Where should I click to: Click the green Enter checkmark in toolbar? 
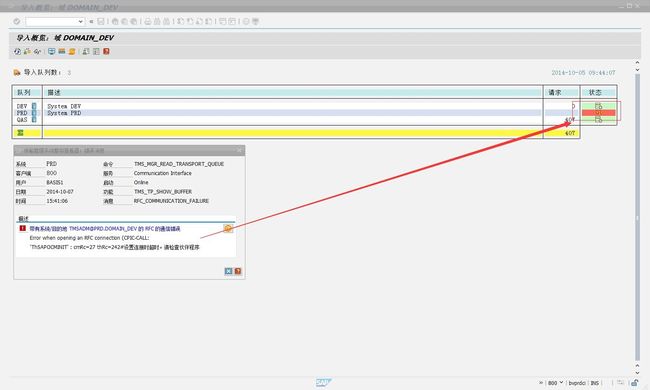pyautogui.click(x=17, y=21)
